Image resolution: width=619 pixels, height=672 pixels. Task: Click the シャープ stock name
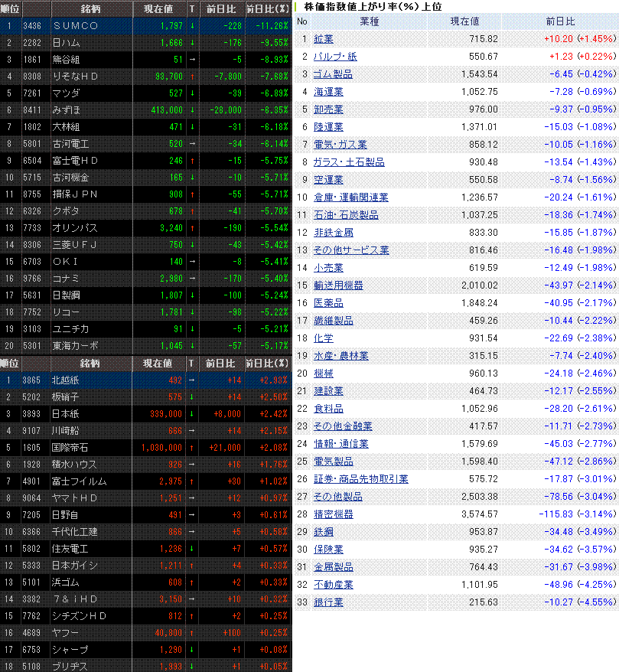click(x=70, y=650)
